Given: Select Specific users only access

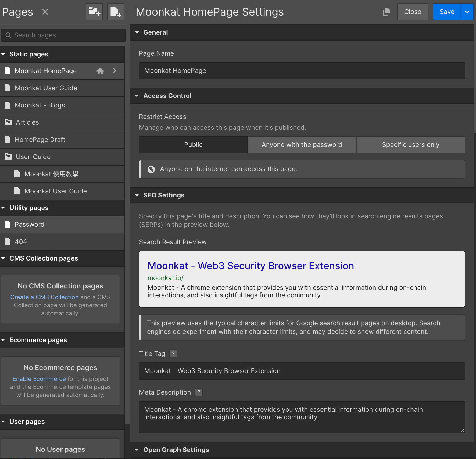Looking at the screenshot, I should [411, 145].
